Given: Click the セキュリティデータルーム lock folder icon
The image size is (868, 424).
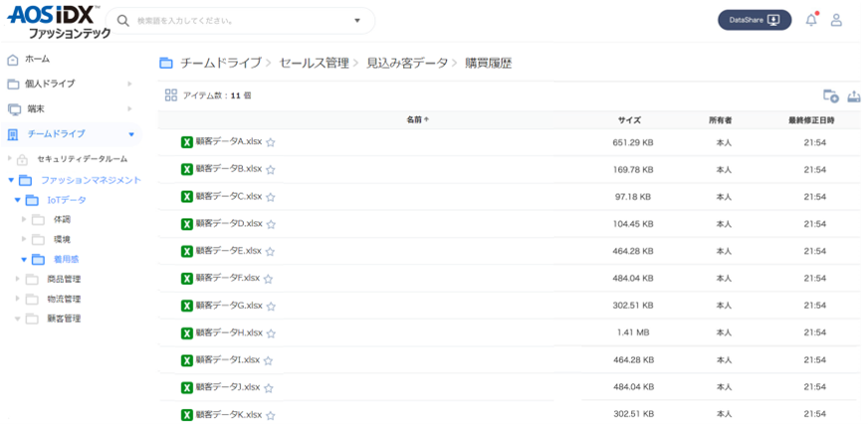Looking at the screenshot, I should coord(22,160).
